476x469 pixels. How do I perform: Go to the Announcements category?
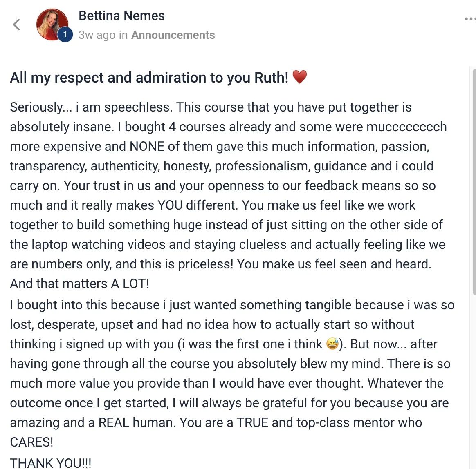(x=173, y=35)
